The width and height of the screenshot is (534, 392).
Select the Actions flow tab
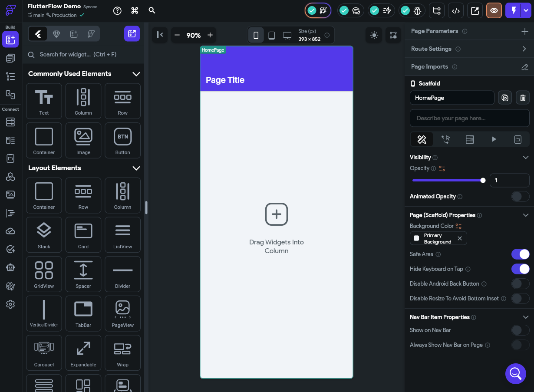(x=446, y=139)
